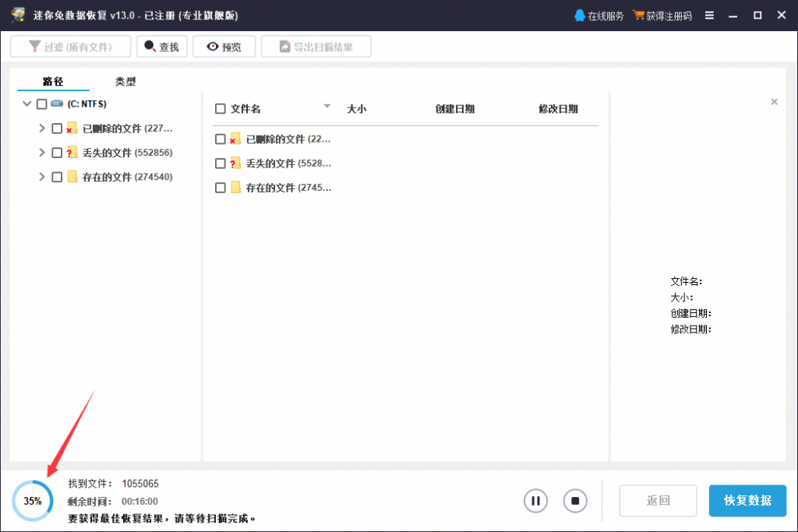The height and width of the screenshot is (532, 798).
Task: Click the 获得注册码 shopping cart icon
Action: click(638, 16)
